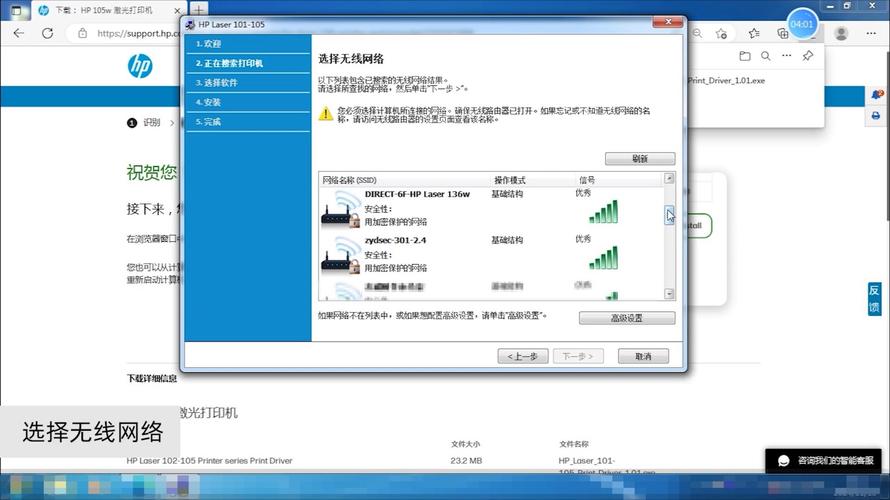Screen dimensions: 890x500
Task: Click the browser back arrow
Action: 18,33
